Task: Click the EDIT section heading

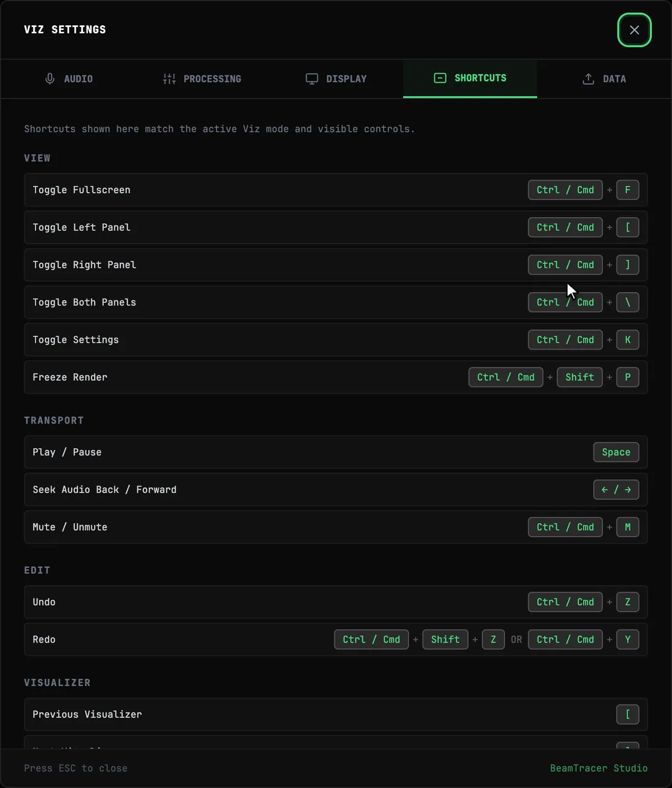Action: click(x=37, y=570)
